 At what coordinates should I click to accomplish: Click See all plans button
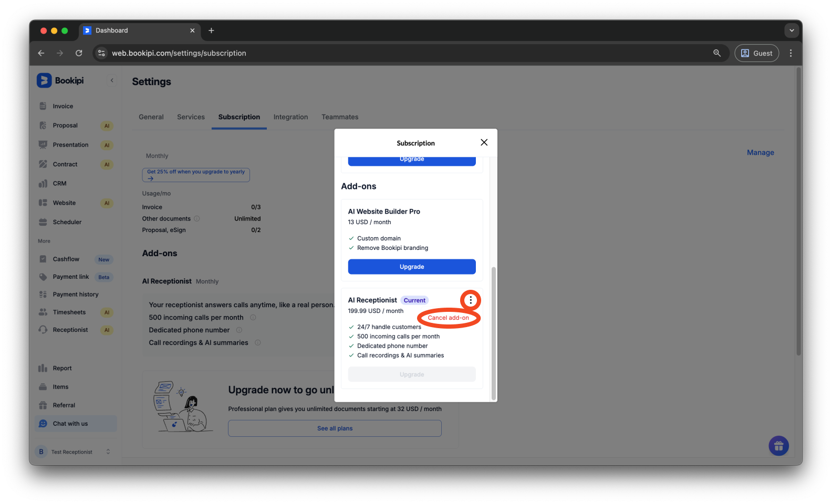click(335, 428)
